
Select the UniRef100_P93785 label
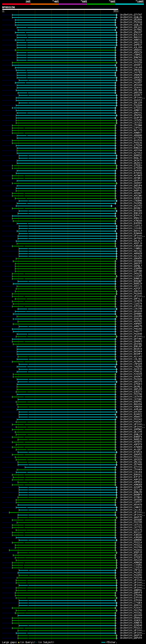[131, 522]
